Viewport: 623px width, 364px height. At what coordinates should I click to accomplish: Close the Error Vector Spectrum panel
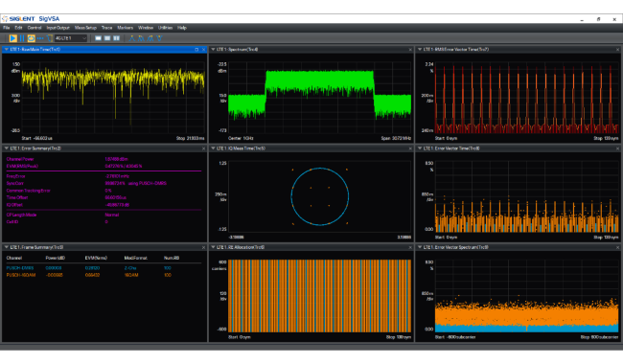point(618,247)
